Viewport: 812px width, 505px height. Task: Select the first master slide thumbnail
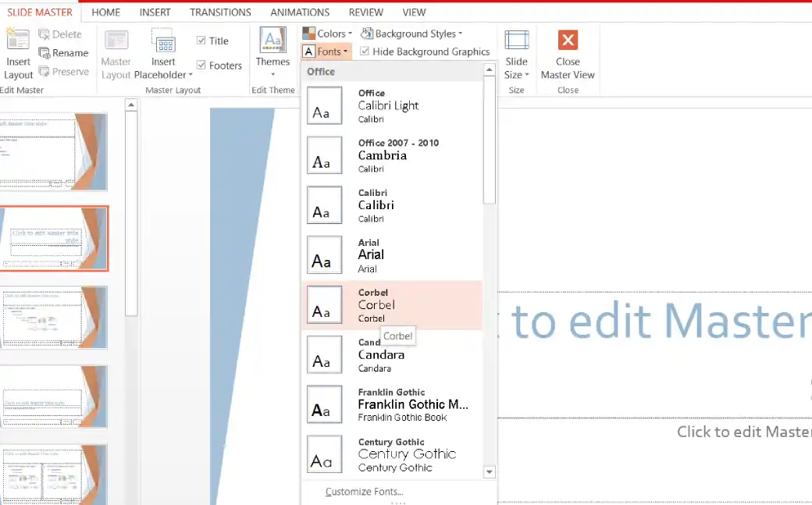(x=53, y=151)
